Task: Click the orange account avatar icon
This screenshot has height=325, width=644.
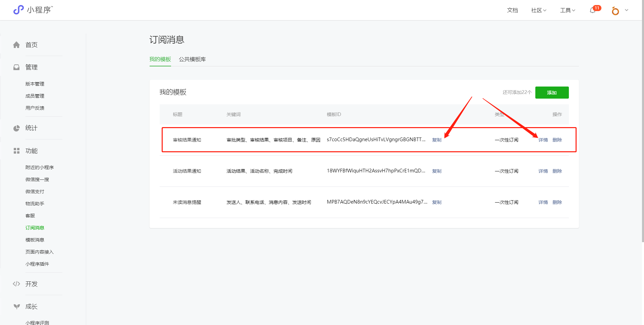Action: tap(615, 11)
